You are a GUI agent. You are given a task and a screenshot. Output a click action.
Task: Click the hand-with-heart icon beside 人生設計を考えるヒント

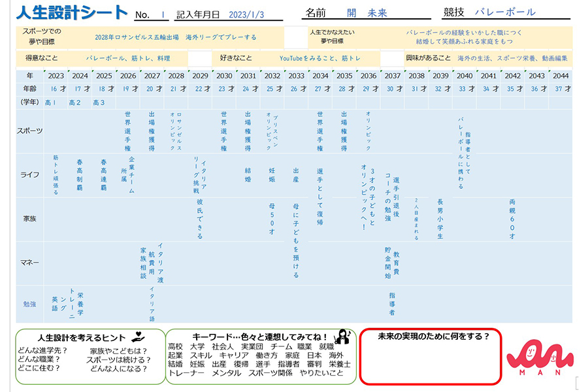point(137,336)
